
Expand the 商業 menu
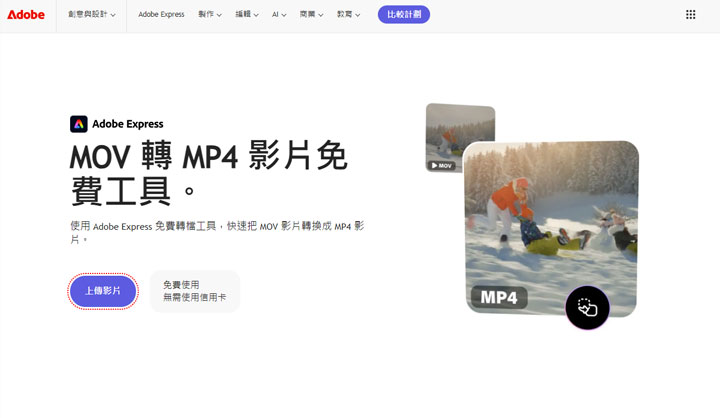point(311,15)
